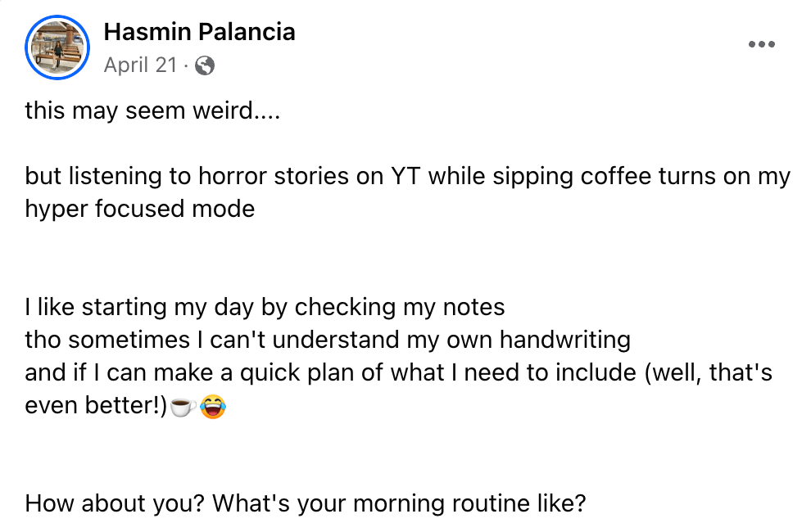
Task: Click the word 'handwriting' in the post
Action: pos(564,340)
